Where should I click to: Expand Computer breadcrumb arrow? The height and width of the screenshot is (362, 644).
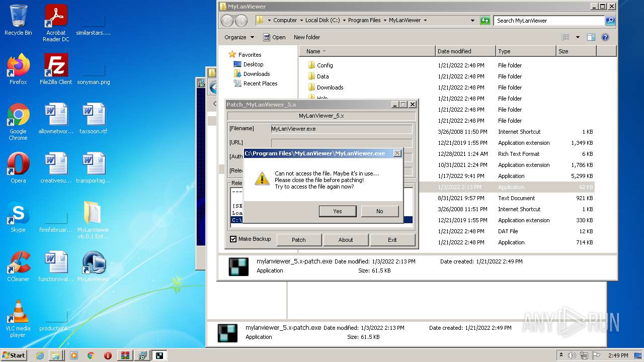(x=302, y=21)
